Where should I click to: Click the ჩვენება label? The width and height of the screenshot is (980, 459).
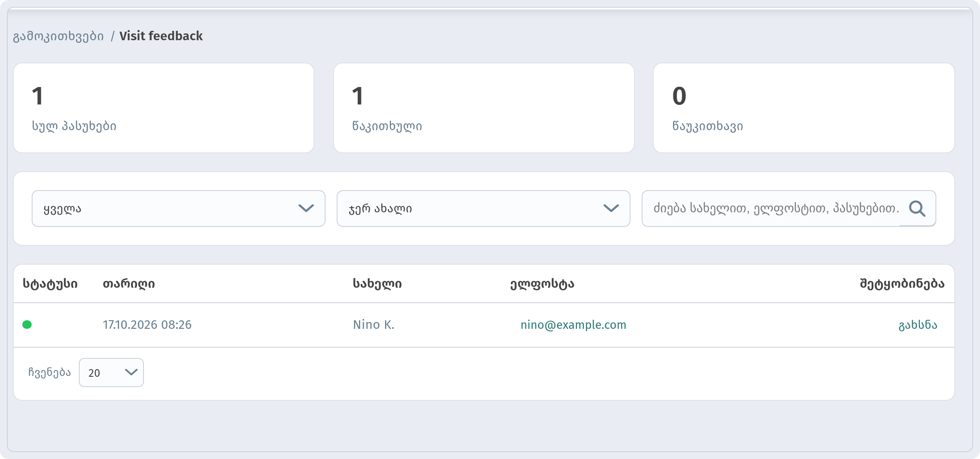[x=50, y=372]
